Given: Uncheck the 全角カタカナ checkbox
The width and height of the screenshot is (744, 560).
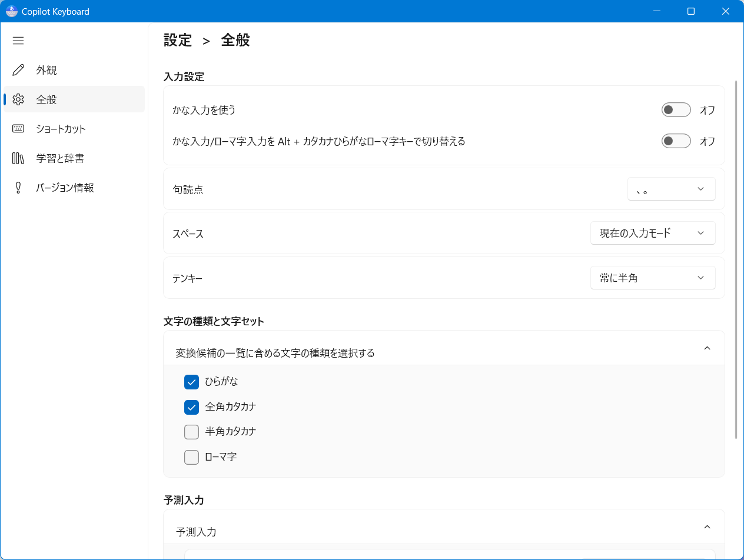Looking at the screenshot, I should click(x=191, y=406).
